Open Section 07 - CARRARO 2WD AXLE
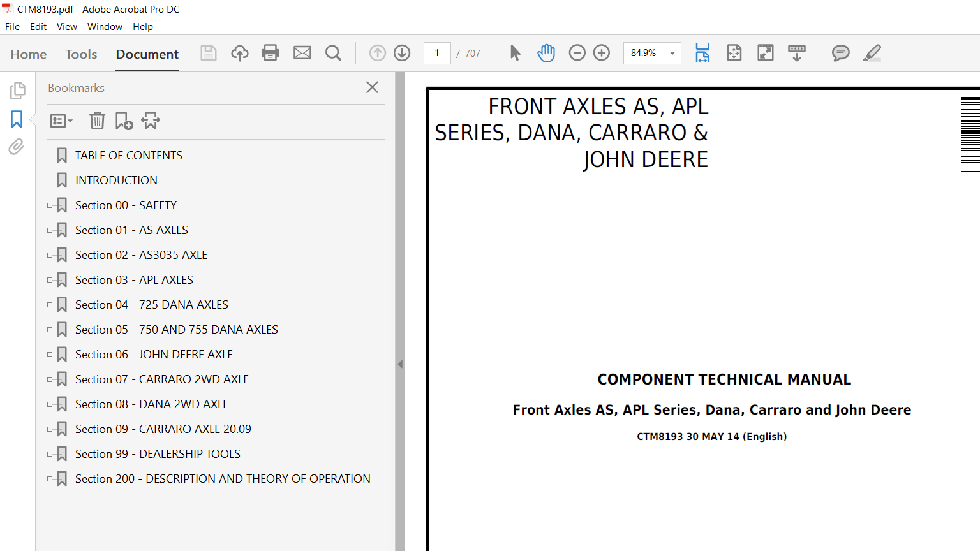Image resolution: width=980 pixels, height=551 pixels. tap(162, 379)
